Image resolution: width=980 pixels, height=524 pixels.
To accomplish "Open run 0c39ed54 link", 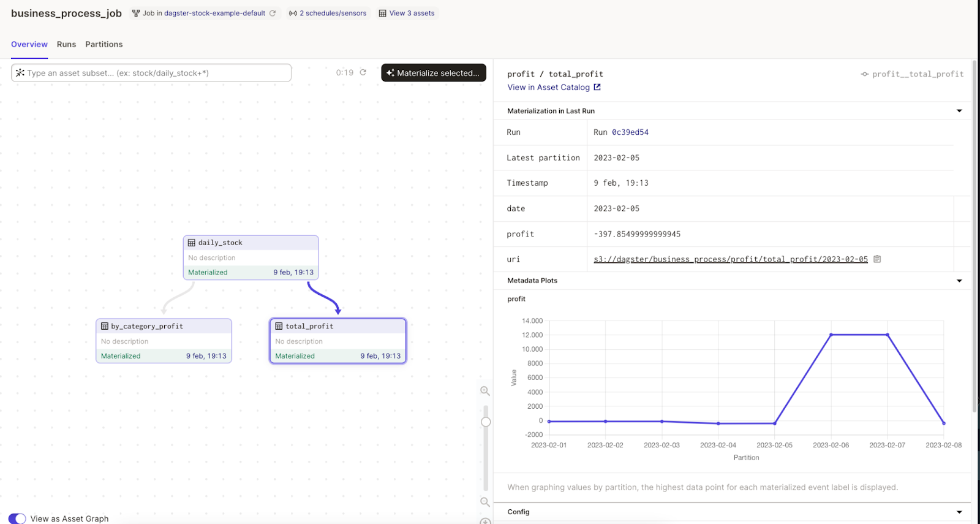I will click(630, 132).
